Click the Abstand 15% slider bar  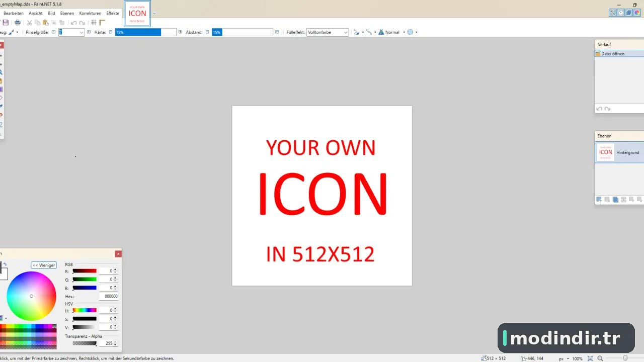243,32
